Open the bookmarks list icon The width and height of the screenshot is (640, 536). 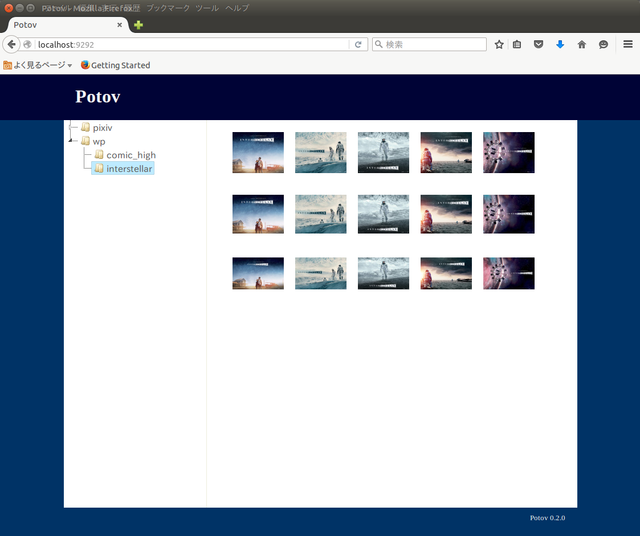pyautogui.click(x=517, y=44)
